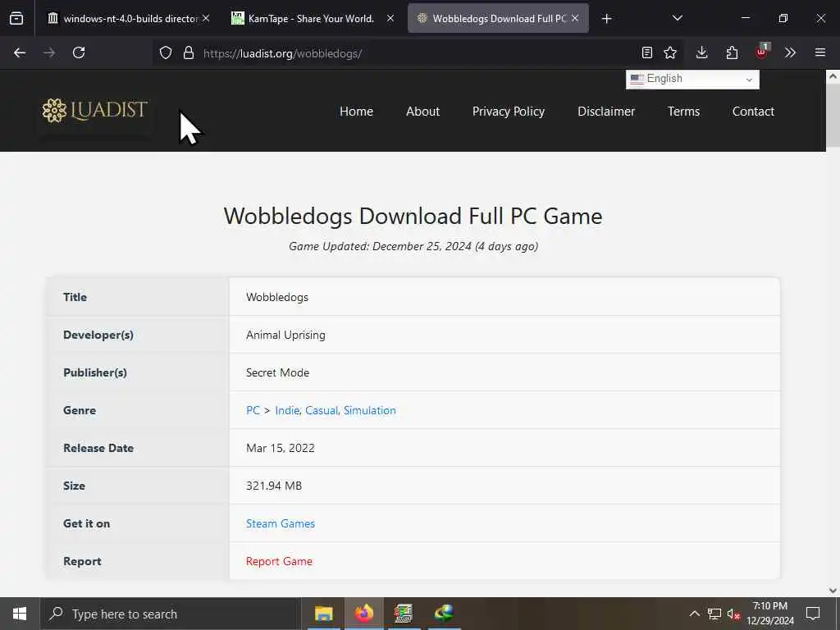
Task: Open the English language dropdown
Action: (x=692, y=79)
